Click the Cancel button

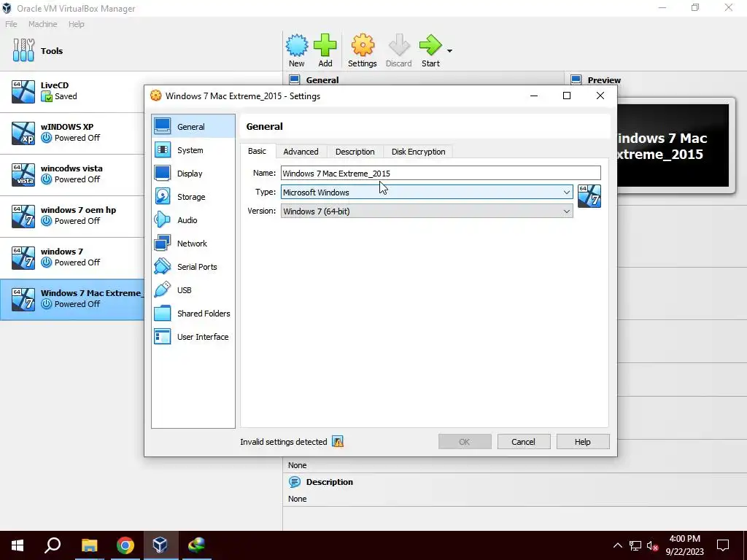coord(524,441)
